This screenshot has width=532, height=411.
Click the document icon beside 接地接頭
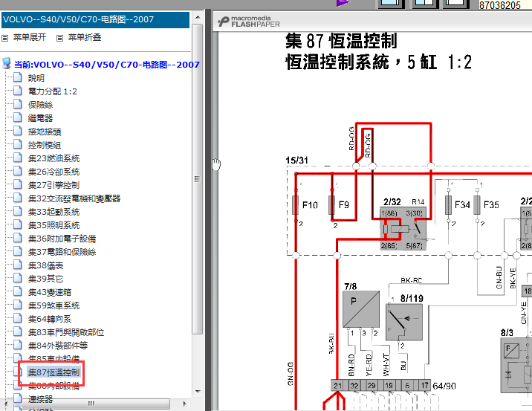18,131
